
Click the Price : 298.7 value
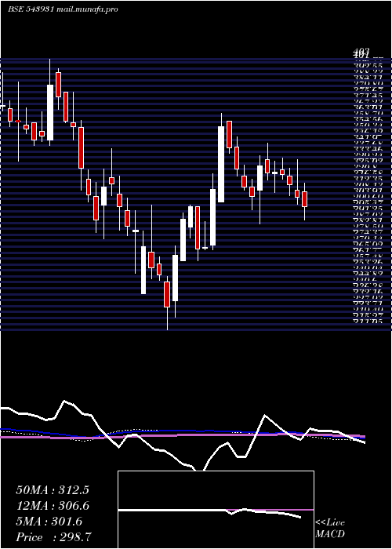coord(54,537)
